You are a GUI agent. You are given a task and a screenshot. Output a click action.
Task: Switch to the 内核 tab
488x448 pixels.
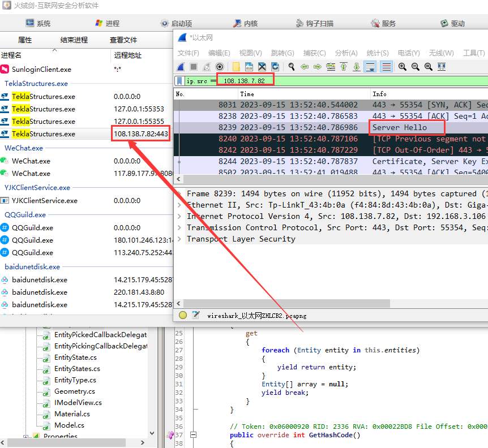pos(246,23)
